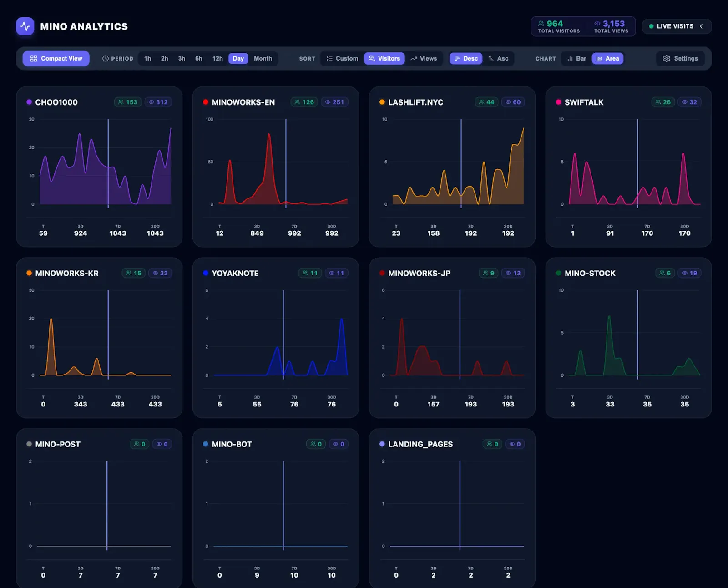
Task: Sort sites by Views
Action: click(424, 58)
